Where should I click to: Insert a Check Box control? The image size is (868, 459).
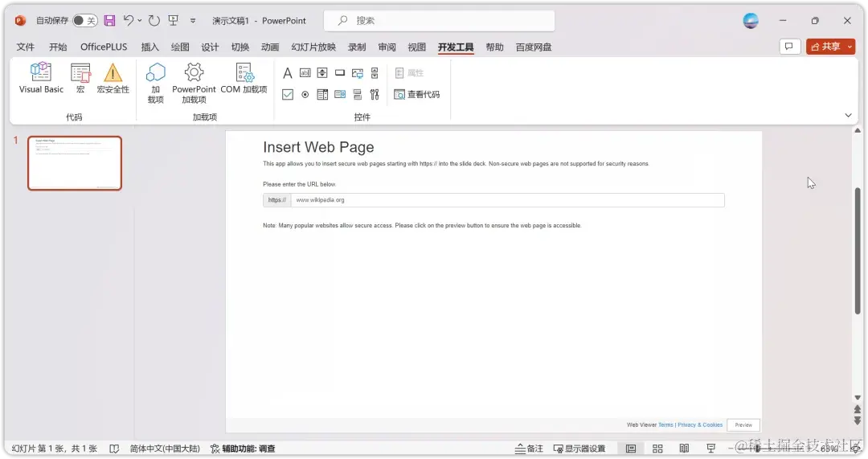click(x=287, y=95)
